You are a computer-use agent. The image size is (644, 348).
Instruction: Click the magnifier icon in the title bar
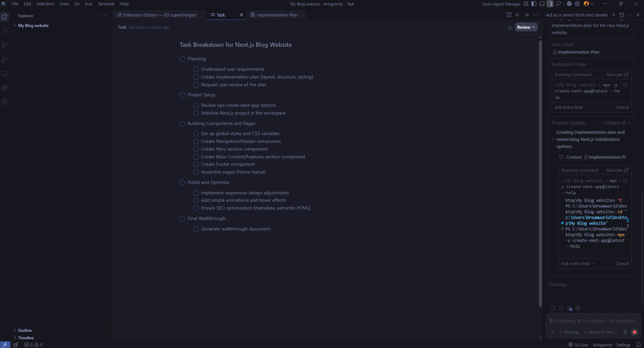coord(558,4)
